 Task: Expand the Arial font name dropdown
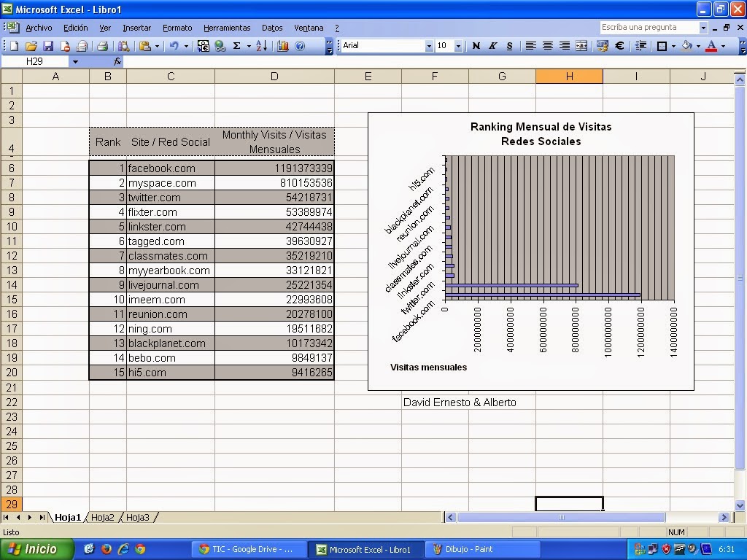pos(429,46)
